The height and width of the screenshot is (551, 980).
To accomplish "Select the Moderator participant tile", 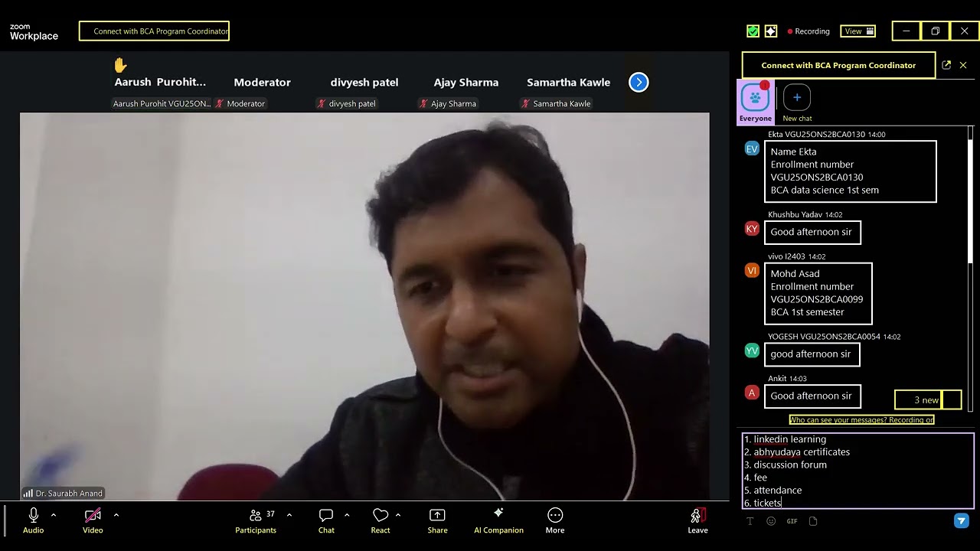I will (262, 83).
